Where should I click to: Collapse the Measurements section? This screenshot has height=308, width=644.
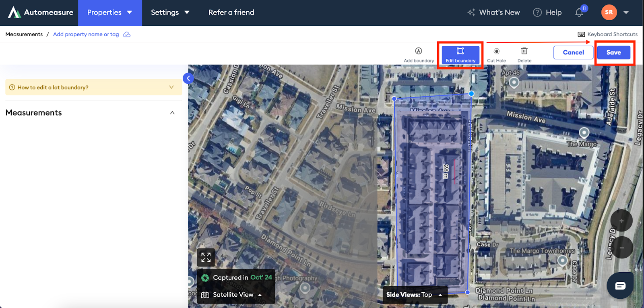[172, 113]
